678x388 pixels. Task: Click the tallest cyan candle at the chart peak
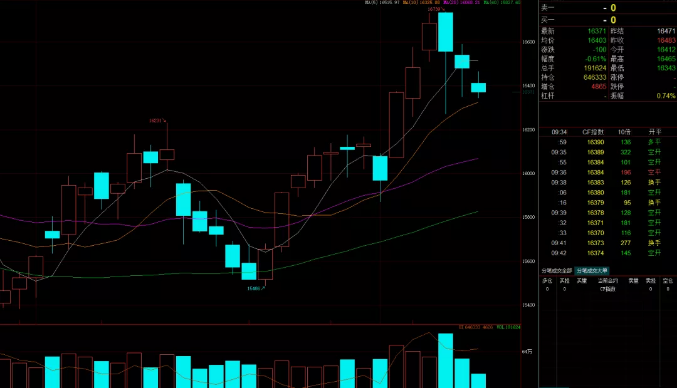click(x=445, y=32)
